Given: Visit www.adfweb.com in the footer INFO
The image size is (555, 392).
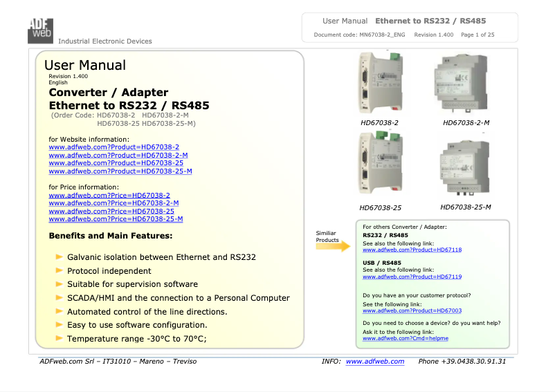Looking at the screenshot, I should 374,362.
